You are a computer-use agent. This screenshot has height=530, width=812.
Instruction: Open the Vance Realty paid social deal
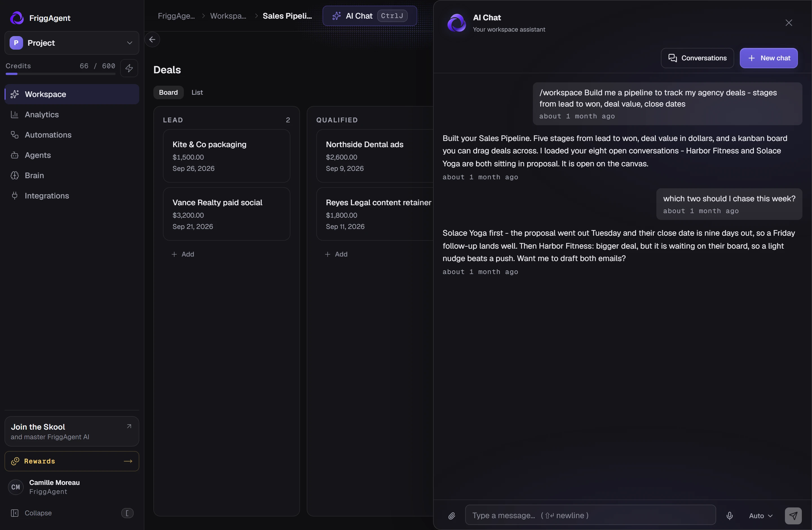(x=226, y=214)
